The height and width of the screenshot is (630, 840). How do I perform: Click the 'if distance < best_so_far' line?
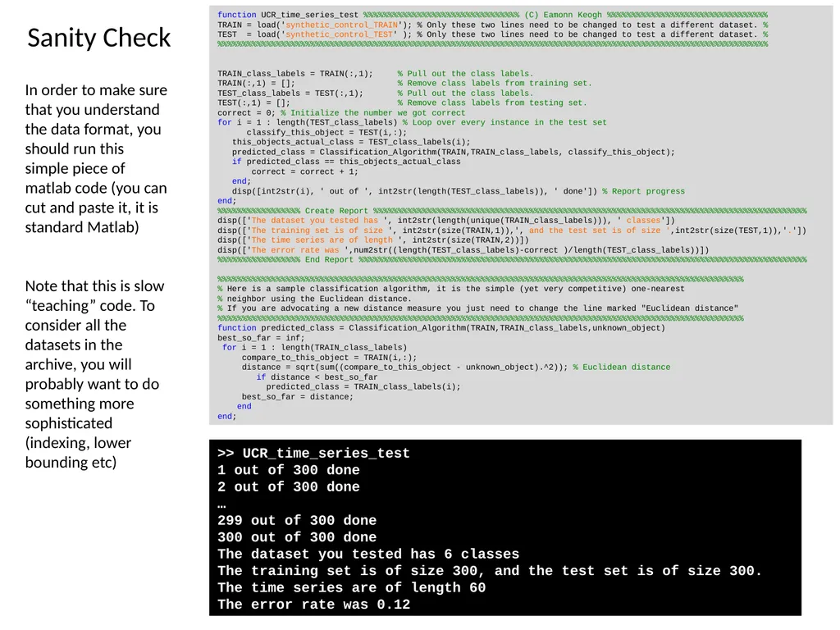click(317, 377)
